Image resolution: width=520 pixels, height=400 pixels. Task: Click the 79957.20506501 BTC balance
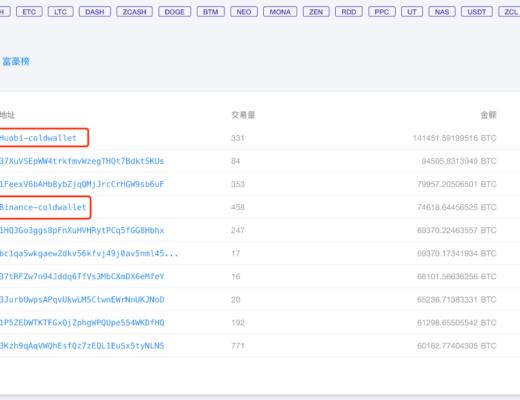click(457, 184)
